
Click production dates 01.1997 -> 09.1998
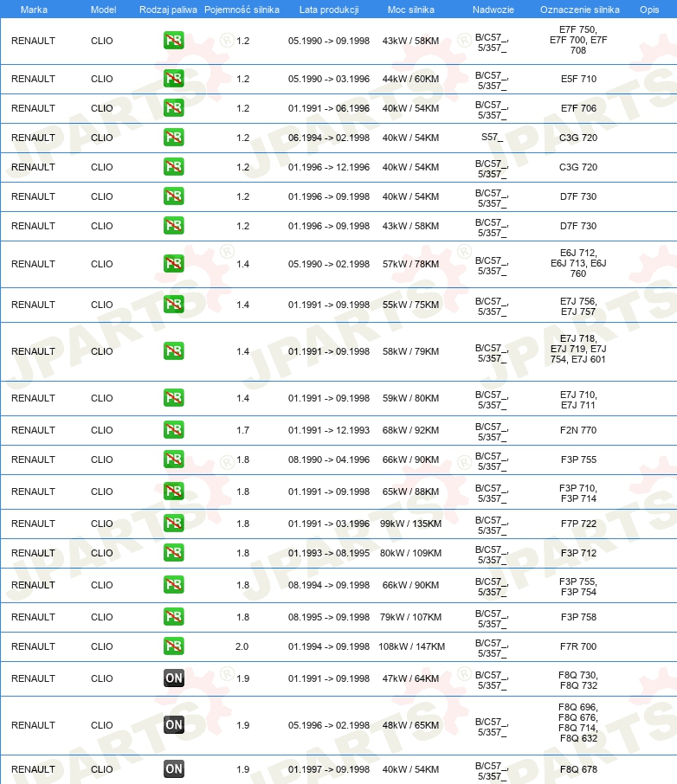[329, 769]
